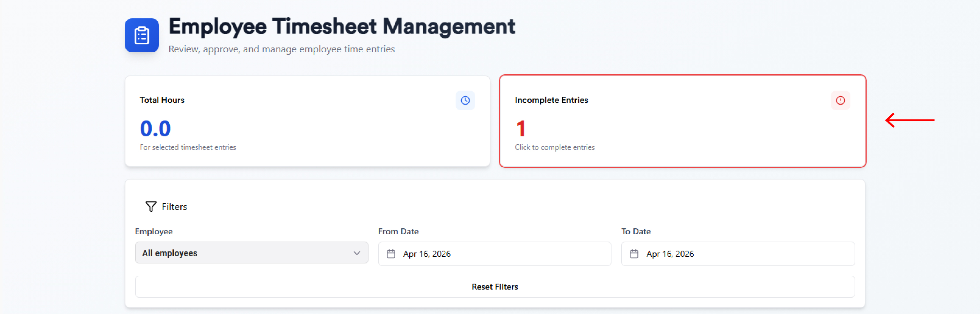The image size is (980, 314).
Task: Expand the Employee dropdown chevron arrow
Action: (356, 253)
